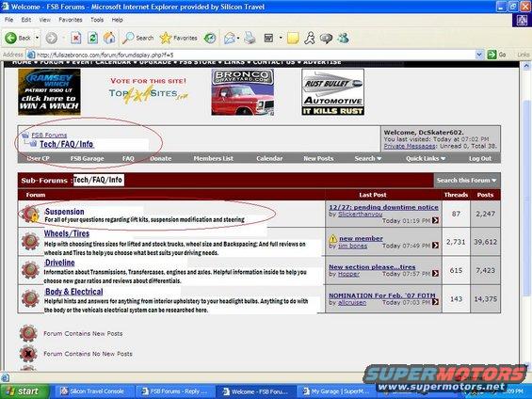Open the Bronco Graveyard banner

[x=243, y=92]
